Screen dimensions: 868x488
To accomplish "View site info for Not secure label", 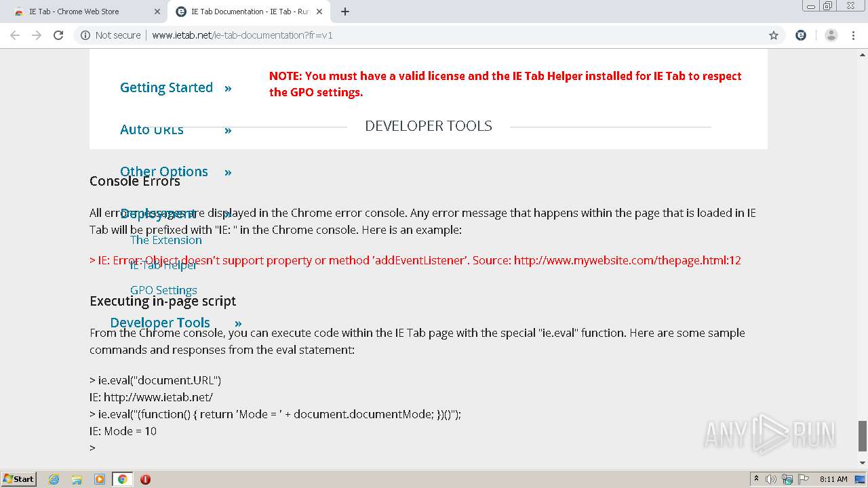I will [x=111, y=35].
